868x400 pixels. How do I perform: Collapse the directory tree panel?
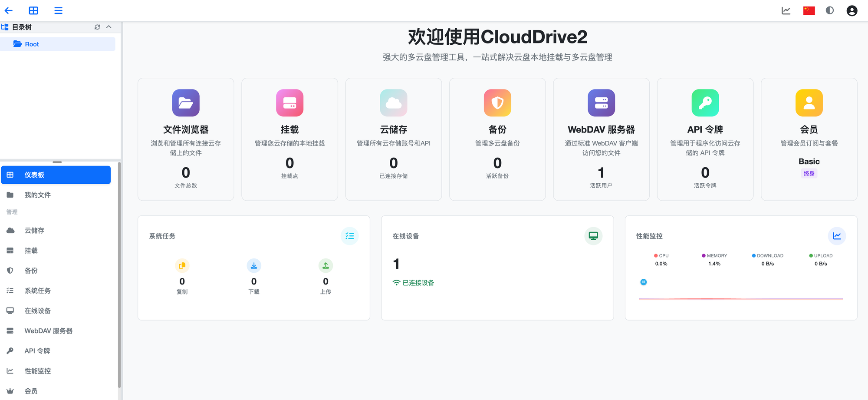(109, 27)
